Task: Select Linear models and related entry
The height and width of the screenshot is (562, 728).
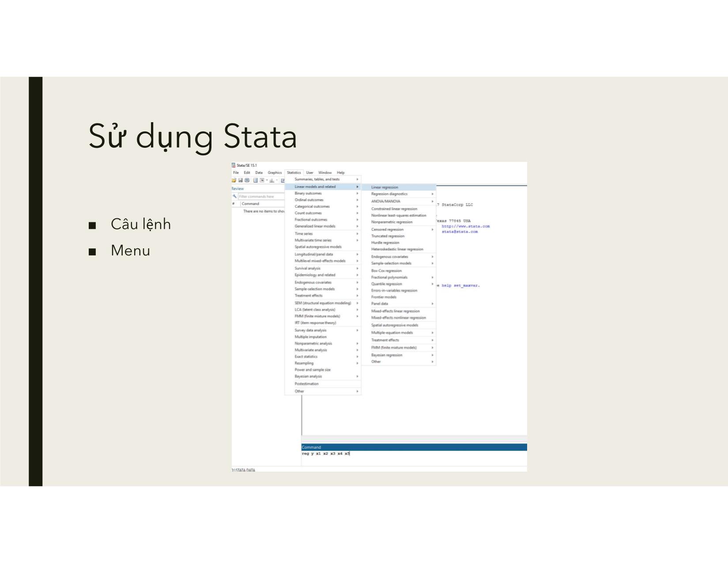Action: [x=323, y=187]
